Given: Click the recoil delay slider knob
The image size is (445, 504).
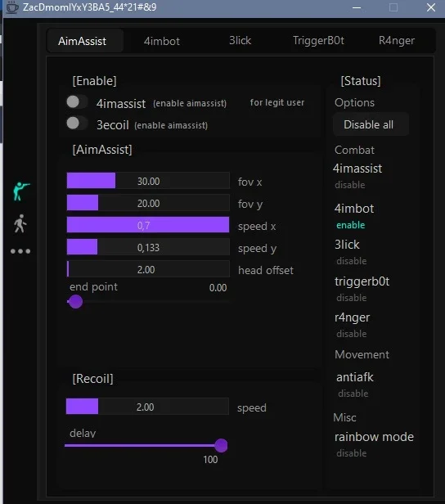Looking at the screenshot, I should (221, 445).
